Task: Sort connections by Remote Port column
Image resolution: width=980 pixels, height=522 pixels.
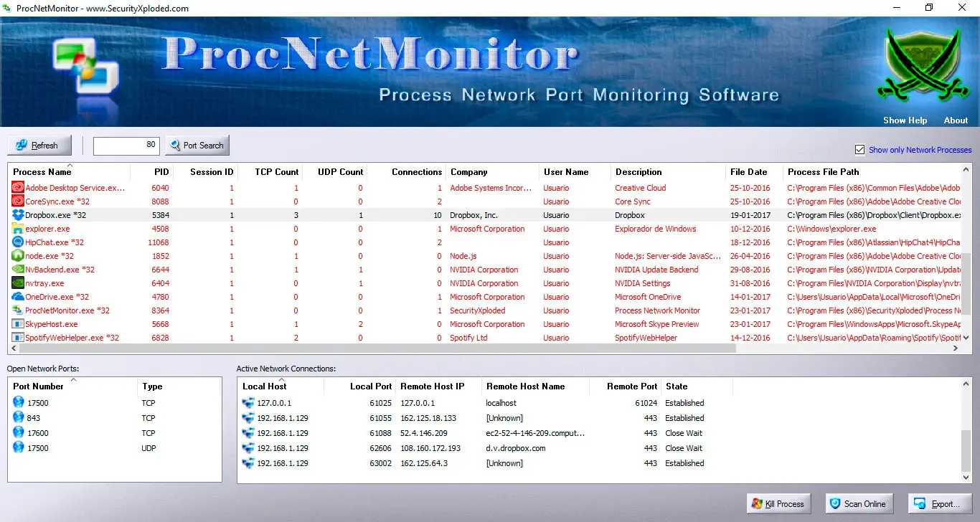Action: point(626,386)
